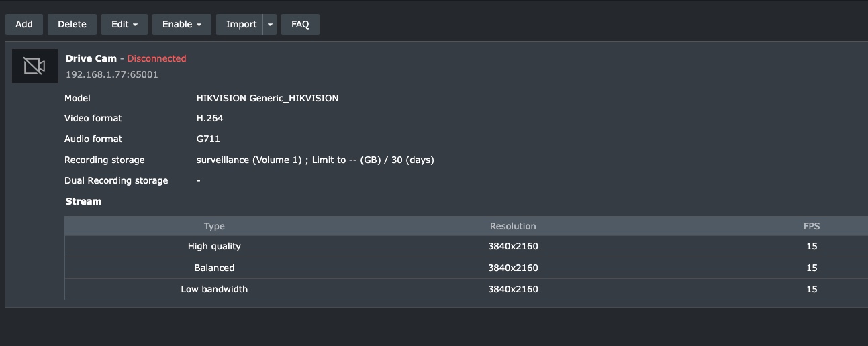
Task: Open the FAQ page
Action: pos(300,24)
